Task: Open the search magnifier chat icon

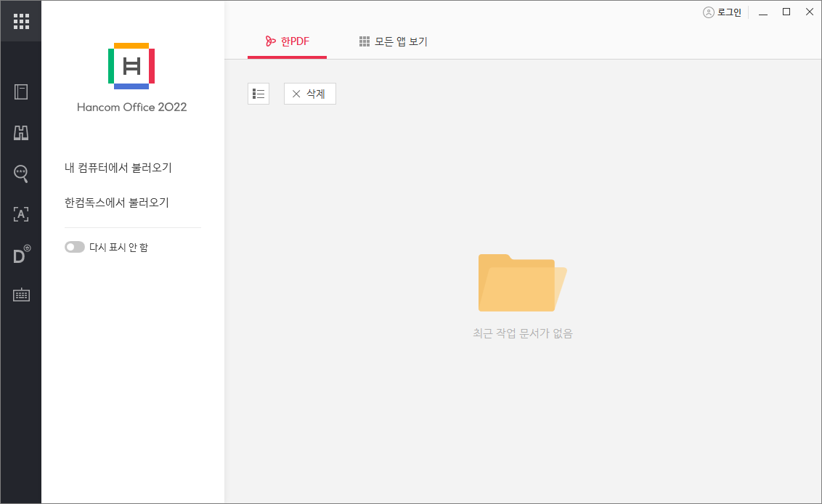Action: [x=21, y=174]
